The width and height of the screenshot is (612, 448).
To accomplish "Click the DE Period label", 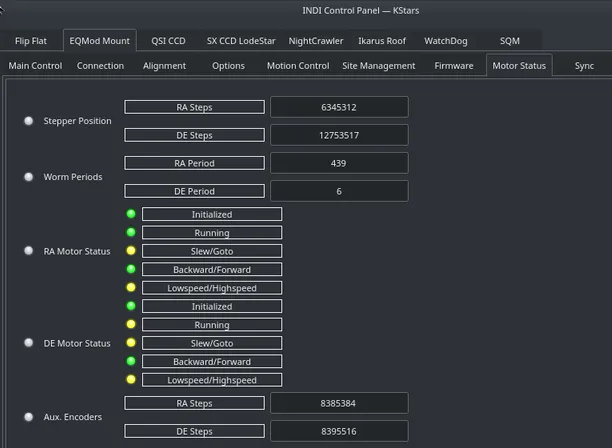I will tap(194, 191).
